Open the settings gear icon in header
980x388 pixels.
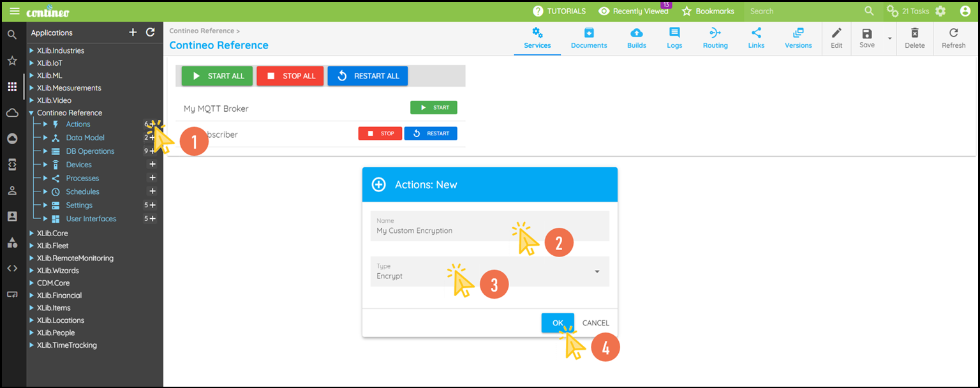pos(940,11)
